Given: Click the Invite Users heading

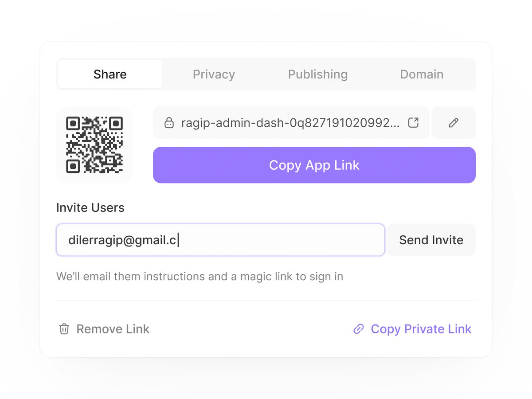Looking at the screenshot, I should tap(90, 207).
